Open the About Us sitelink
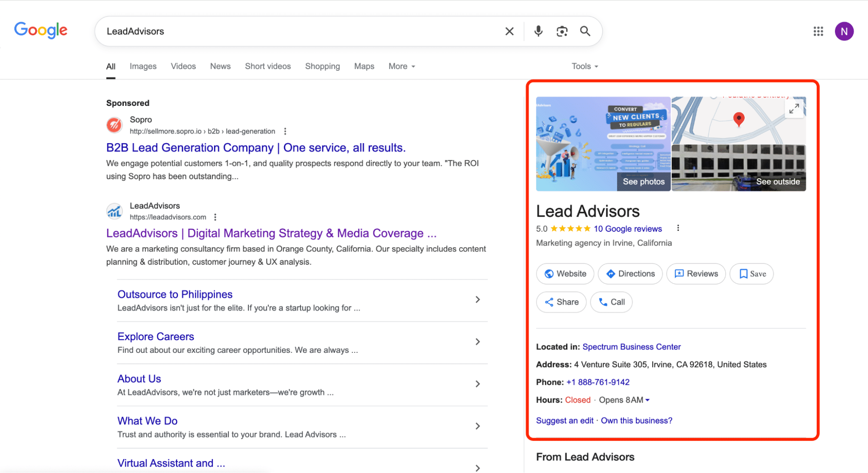The width and height of the screenshot is (868, 473). click(x=139, y=379)
